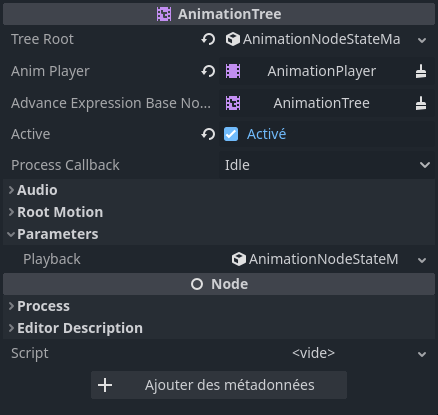Viewport: 438px width, 415px height.
Task: Open the Node class header
Action: coord(219,284)
